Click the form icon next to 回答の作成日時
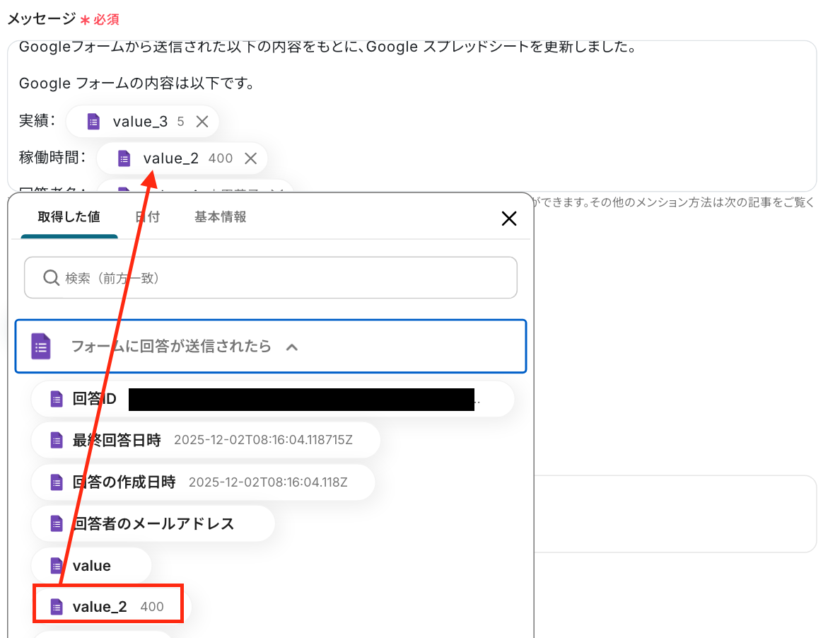Image resolution: width=840 pixels, height=638 pixels. tap(57, 482)
